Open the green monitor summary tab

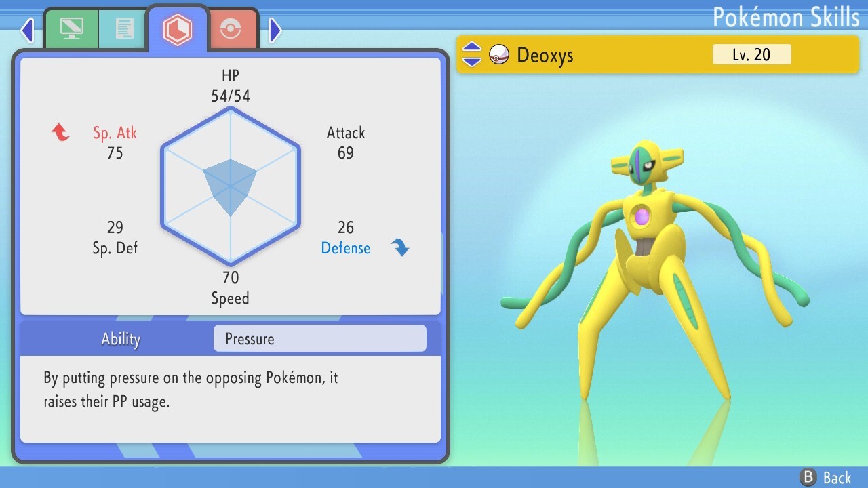[x=71, y=29]
